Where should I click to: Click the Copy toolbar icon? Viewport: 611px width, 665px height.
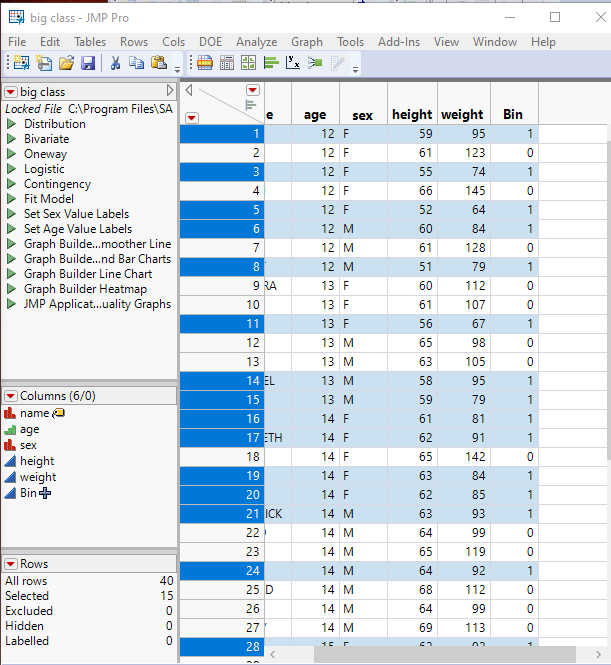pos(137,63)
